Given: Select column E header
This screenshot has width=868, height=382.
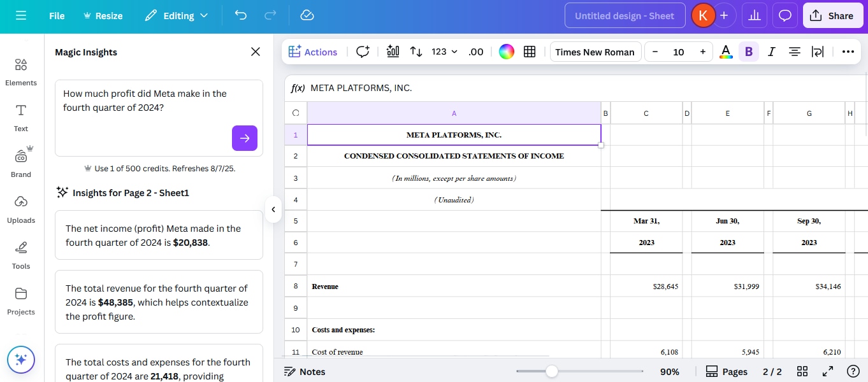Looking at the screenshot, I should (728, 113).
